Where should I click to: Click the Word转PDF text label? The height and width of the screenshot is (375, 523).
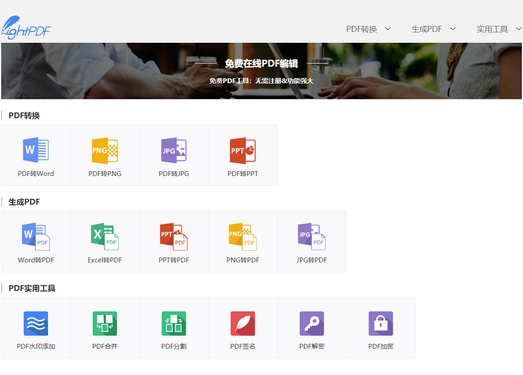click(36, 260)
